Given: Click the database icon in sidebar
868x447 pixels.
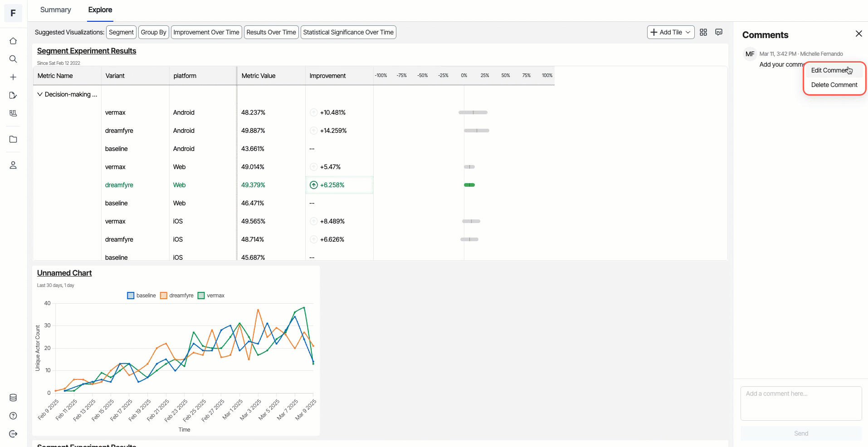Looking at the screenshot, I should click(x=13, y=398).
